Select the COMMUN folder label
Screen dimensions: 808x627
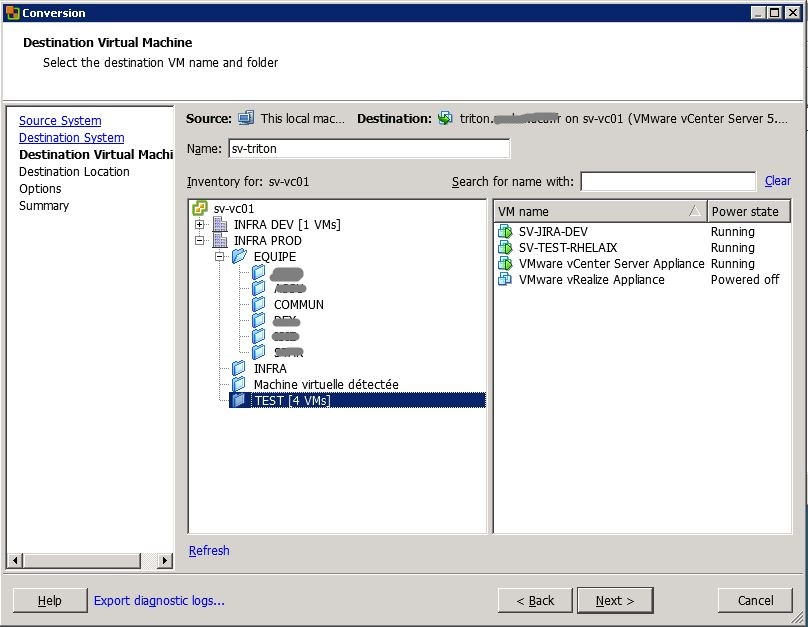click(x=298, y=304)
